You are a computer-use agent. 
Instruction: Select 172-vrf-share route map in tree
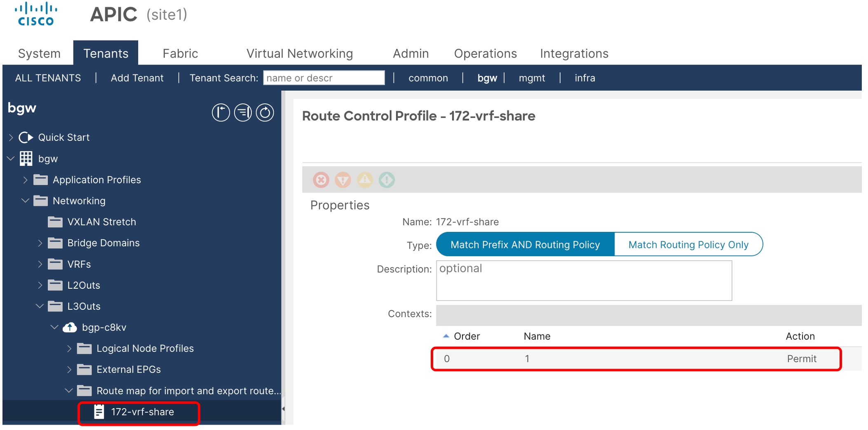pos(142,412)
